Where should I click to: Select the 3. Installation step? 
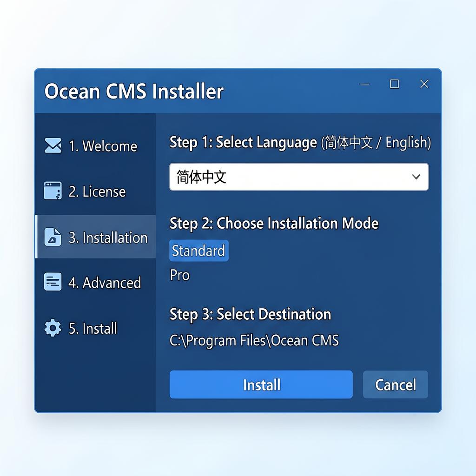[x=95, y=237]
